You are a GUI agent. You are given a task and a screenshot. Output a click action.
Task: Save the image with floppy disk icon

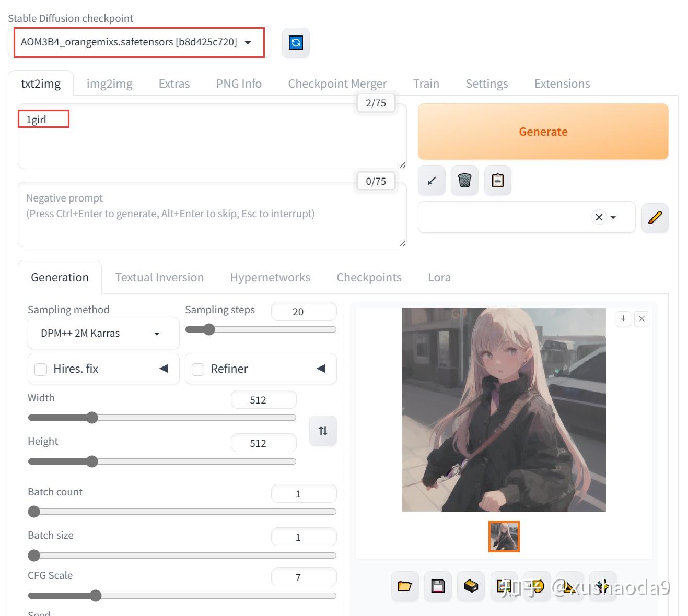(438, 586)
